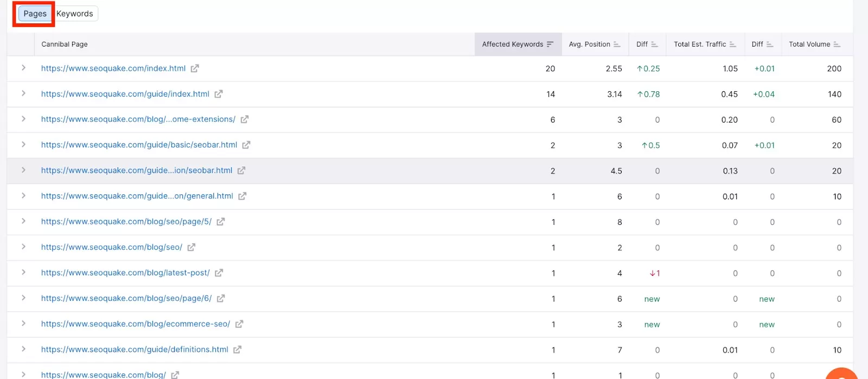This screenshot has height=379, width=868.
Task: Click sort icon on Avg. Position column
Action: pos(617,45)
